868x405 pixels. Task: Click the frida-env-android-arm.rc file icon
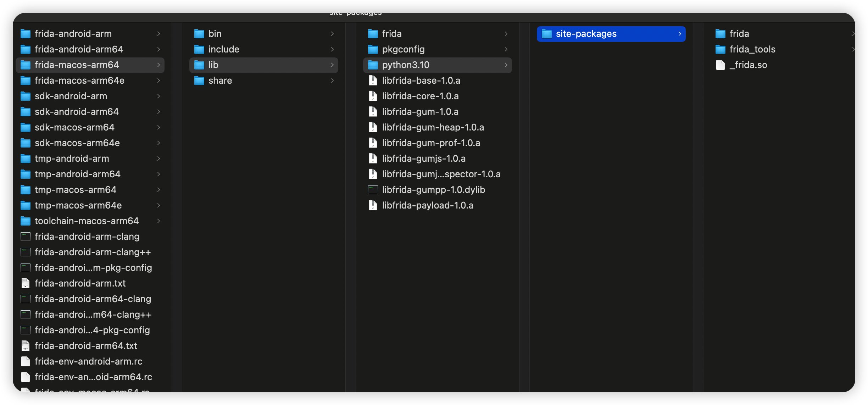tap(26, 361)
